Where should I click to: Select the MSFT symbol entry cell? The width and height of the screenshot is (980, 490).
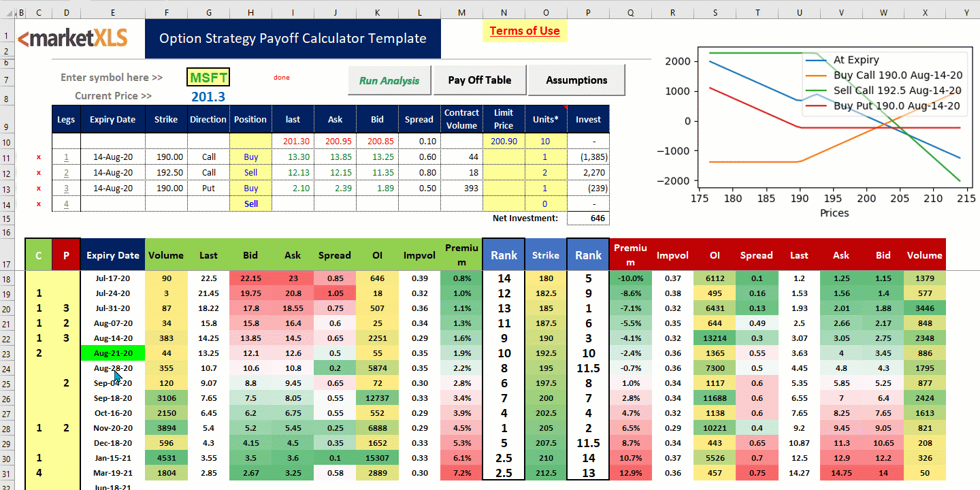click(208, 78)
